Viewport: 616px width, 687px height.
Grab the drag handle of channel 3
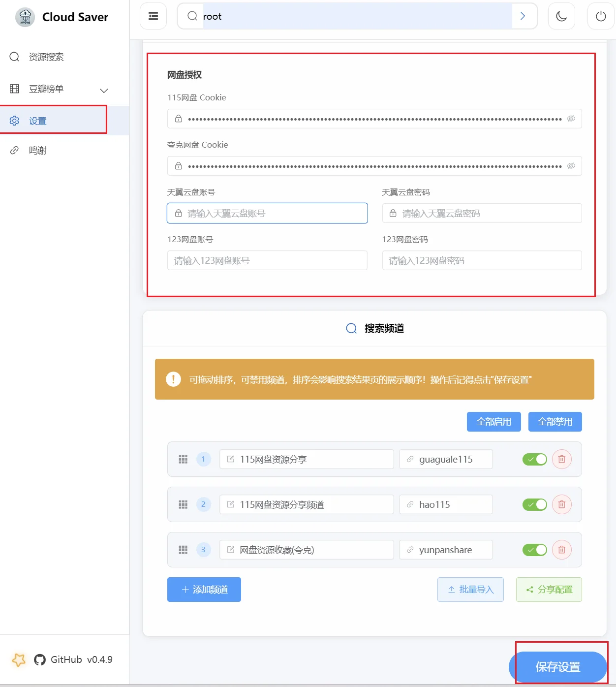(183, 550)
